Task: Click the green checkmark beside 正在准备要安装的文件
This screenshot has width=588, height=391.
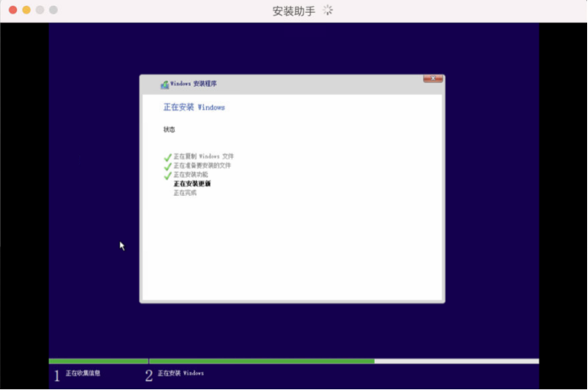Action: point(168,166)
